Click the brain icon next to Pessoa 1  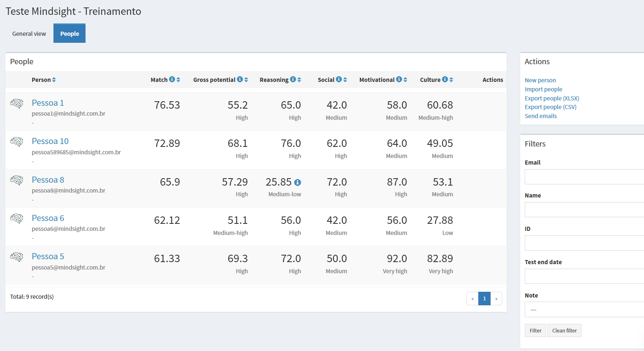pos(16,103)
